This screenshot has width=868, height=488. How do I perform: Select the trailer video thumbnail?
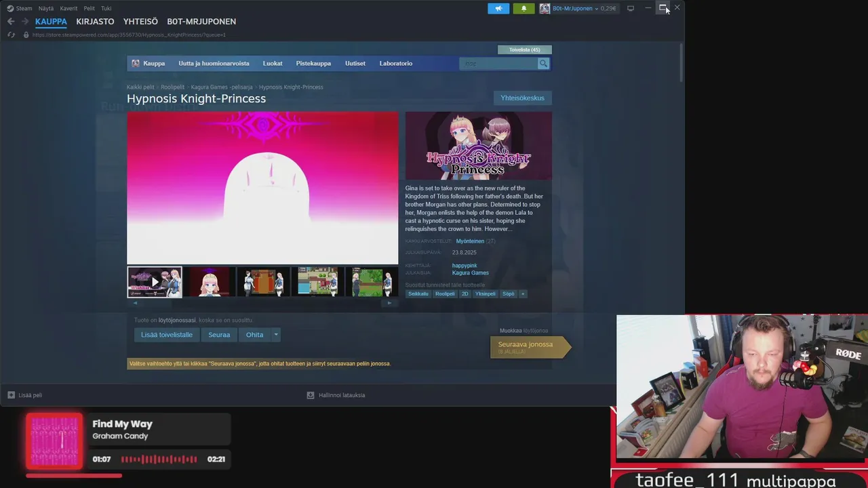pos(155,282)
